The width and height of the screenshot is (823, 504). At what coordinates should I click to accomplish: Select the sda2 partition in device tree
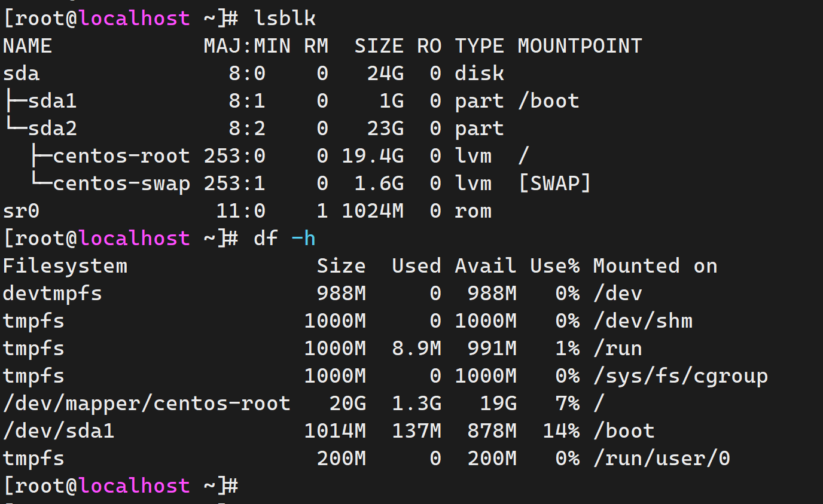click(53, 129)
